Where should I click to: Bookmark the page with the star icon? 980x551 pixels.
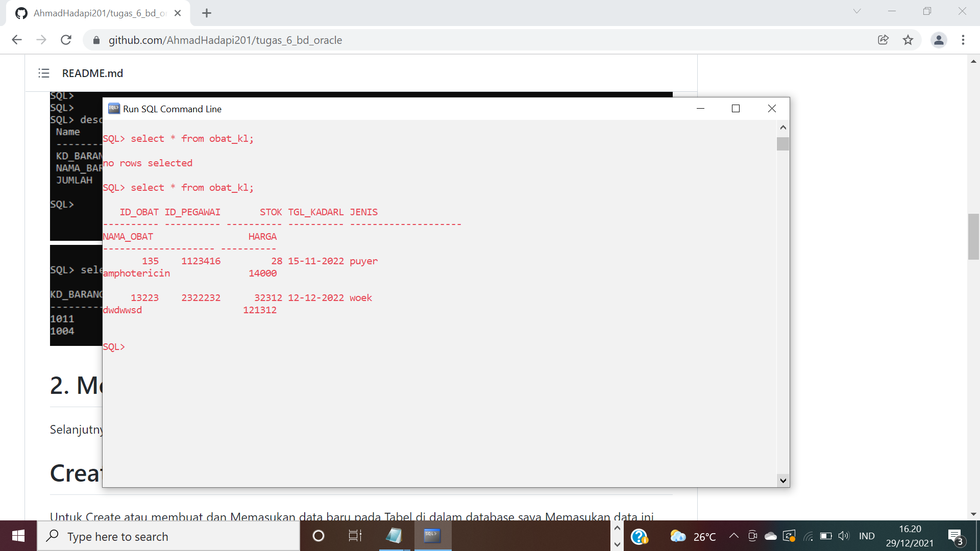pos(908,40)
